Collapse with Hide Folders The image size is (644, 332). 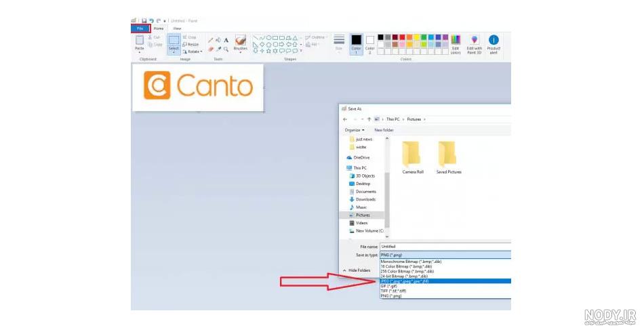(x=357, y=270)
